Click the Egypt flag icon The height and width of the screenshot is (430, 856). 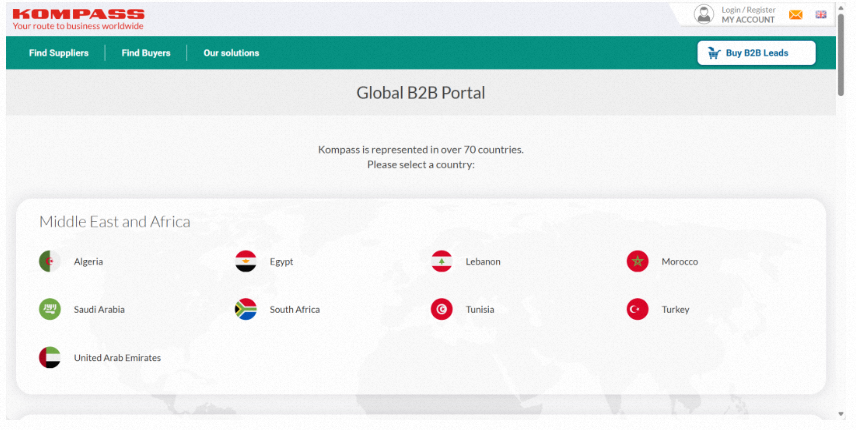(x=245, y=262)
